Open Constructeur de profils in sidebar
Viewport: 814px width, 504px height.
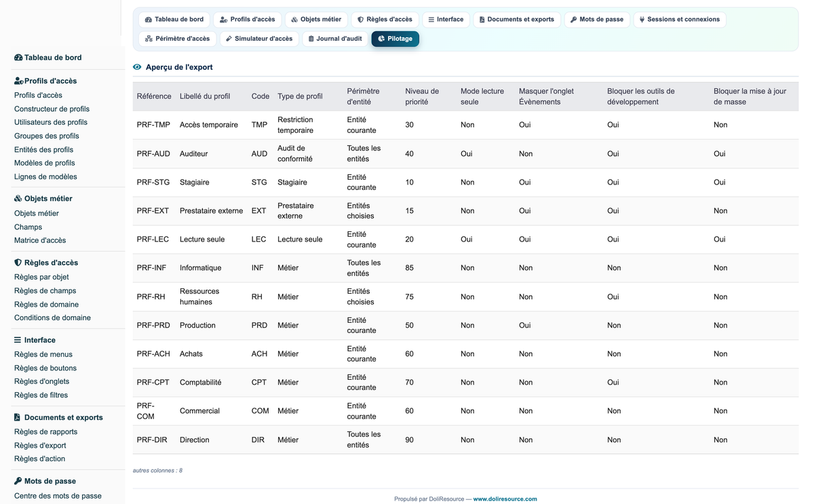(52, 109)
